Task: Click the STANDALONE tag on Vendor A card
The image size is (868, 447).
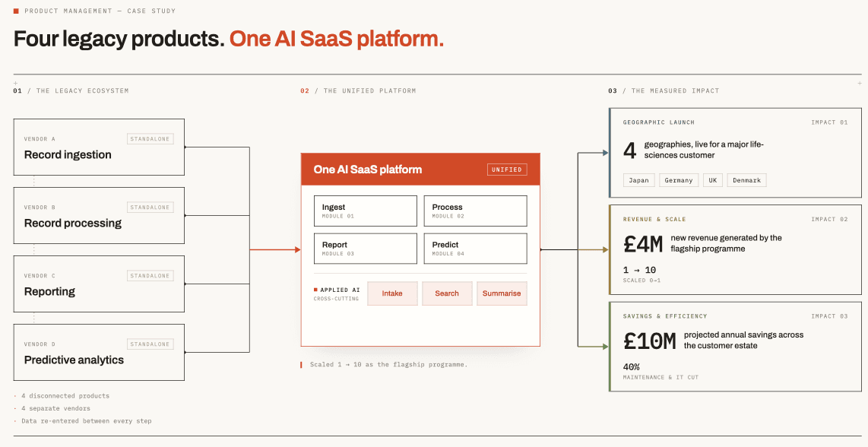Action: point(150,139)
